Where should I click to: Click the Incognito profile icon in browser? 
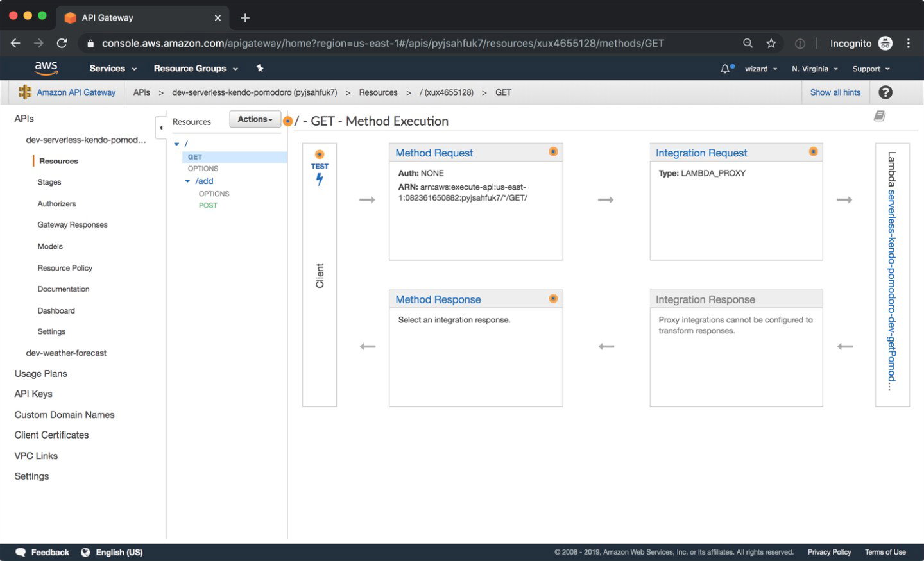(x=886, y=43)
